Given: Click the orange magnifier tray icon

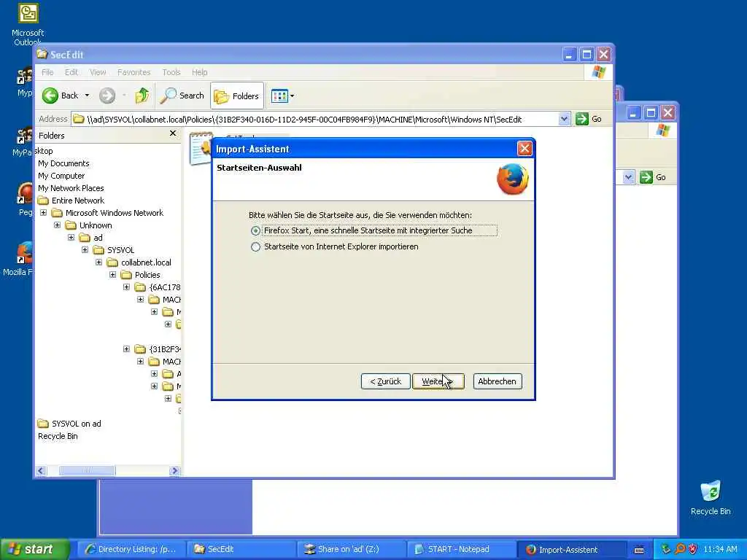Looking at the screenshot, I should tap(679, 549).
